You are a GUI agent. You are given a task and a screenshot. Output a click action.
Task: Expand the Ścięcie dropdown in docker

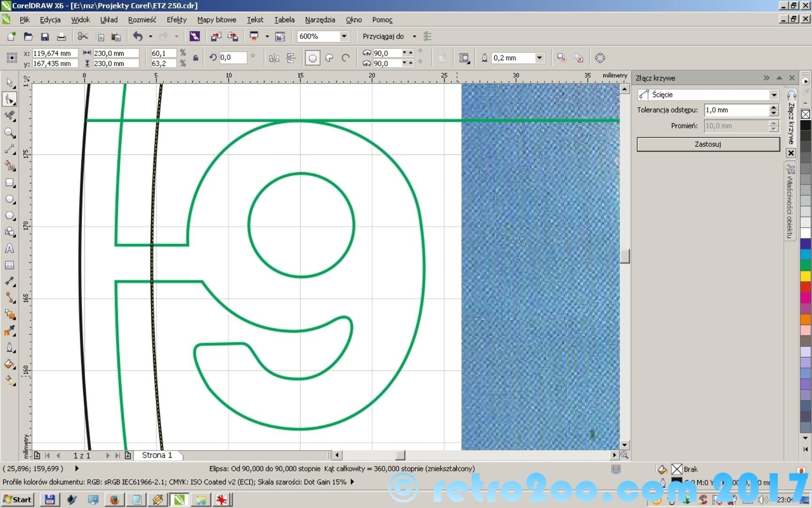click(773, 95)
